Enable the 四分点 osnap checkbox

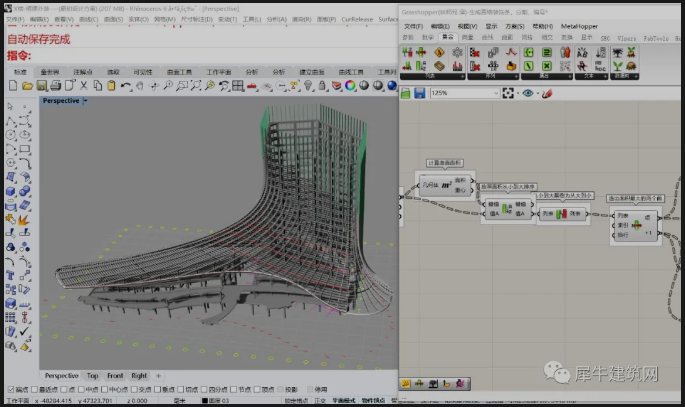click(204, 389)
